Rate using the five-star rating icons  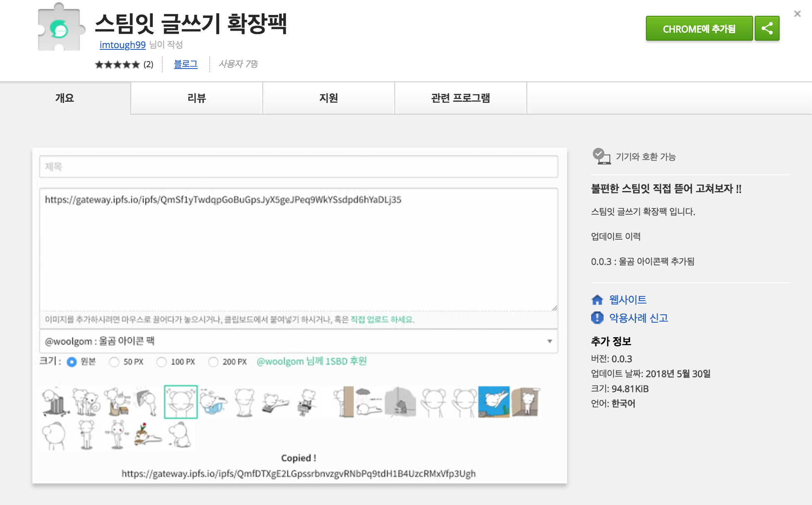(x=117, y=64)
